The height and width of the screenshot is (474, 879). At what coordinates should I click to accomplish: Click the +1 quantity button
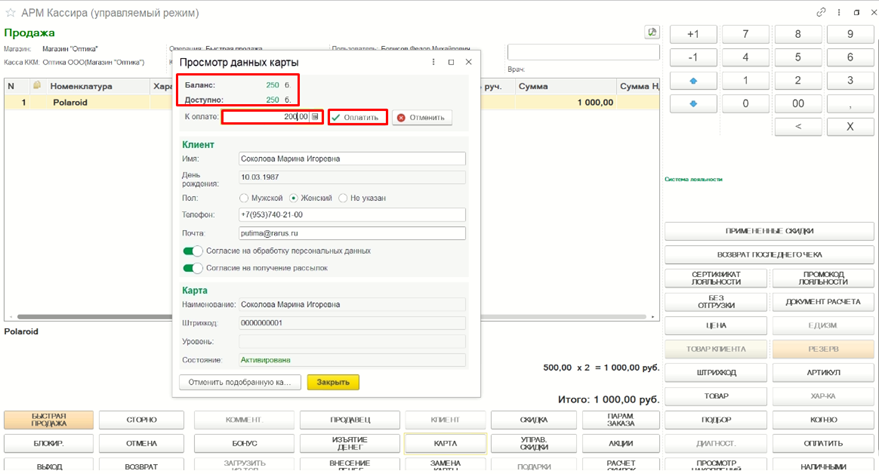click(693, 34)
